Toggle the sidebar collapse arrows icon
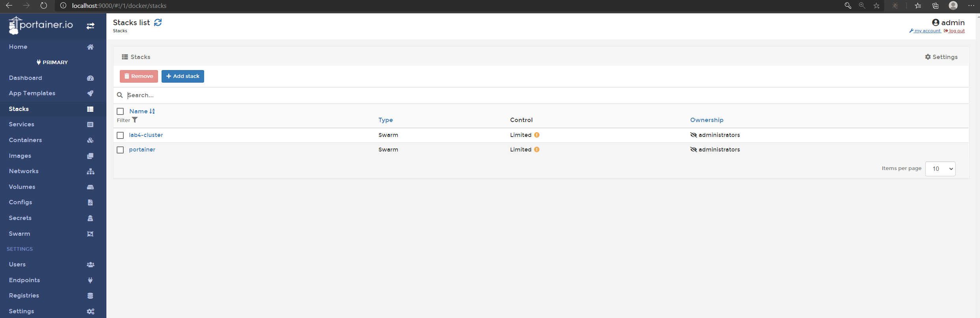This screenshot has height=318, width=980. coord(91,26)
